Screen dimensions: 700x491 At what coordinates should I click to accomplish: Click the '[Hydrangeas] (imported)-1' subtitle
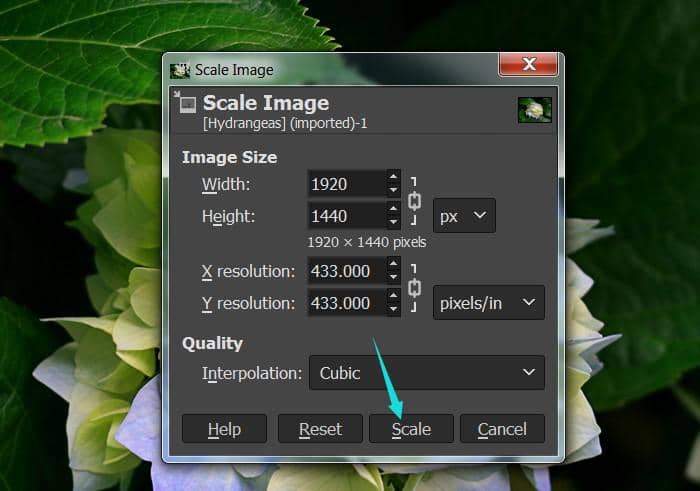coord(285,123)
